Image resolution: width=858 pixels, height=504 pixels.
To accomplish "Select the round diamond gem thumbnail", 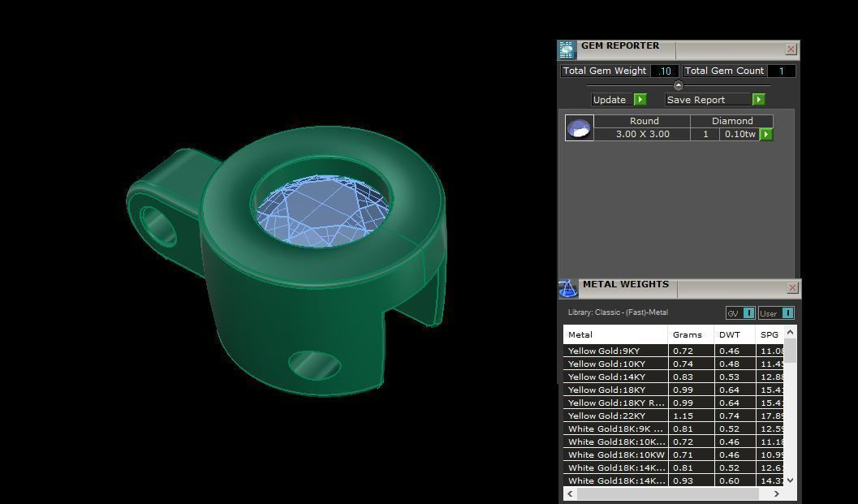I will [x=579, y=128].
